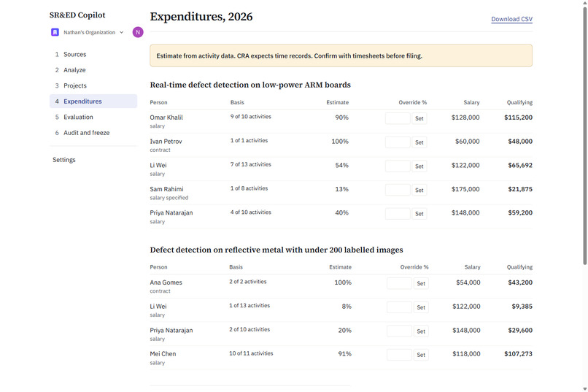Image resolution: width=588 pixels, height=392 pixels.
Task: Set Li Wei's reflective metal override
Action: (421, 307)
